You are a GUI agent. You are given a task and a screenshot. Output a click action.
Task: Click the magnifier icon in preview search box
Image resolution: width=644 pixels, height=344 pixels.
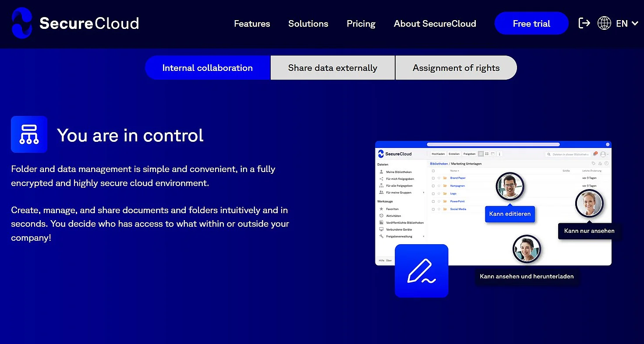(549, 154)
